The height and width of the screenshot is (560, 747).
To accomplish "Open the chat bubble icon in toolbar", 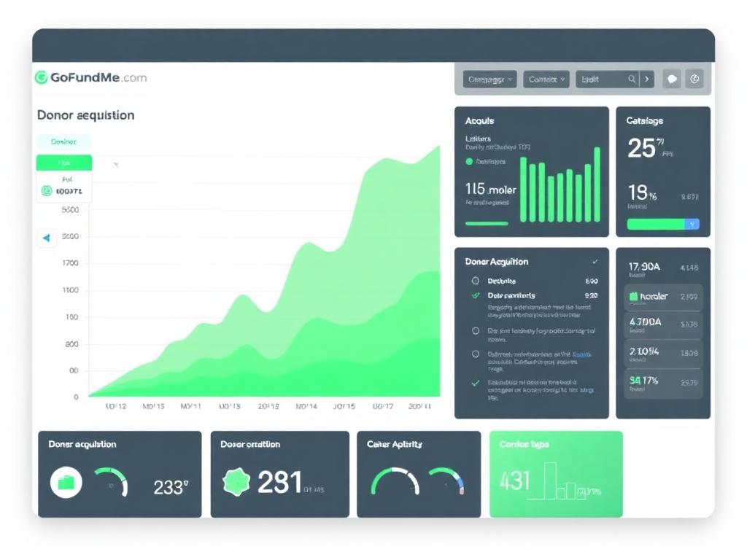I will point(672,79).
